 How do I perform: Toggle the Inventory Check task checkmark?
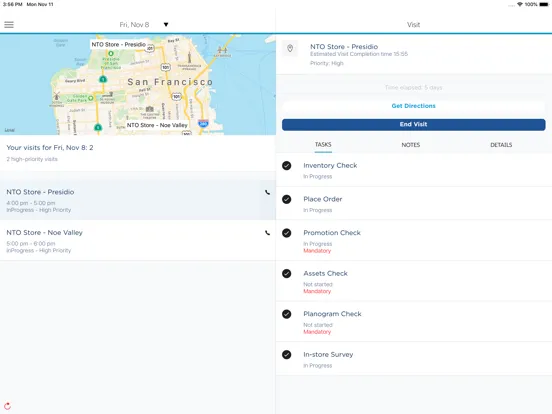click(x=287, y=165)
